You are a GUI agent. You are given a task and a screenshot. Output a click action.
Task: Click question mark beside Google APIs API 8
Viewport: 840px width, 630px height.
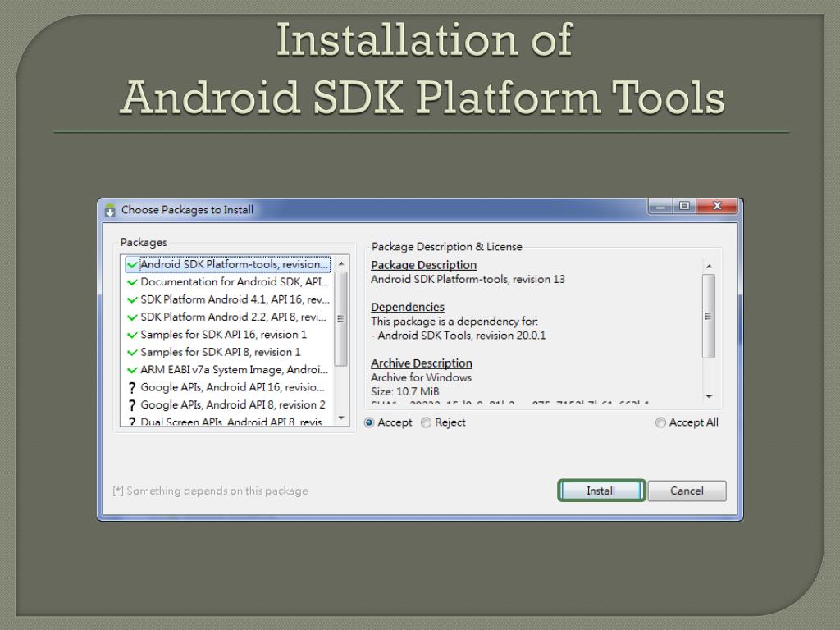[132, 405]
